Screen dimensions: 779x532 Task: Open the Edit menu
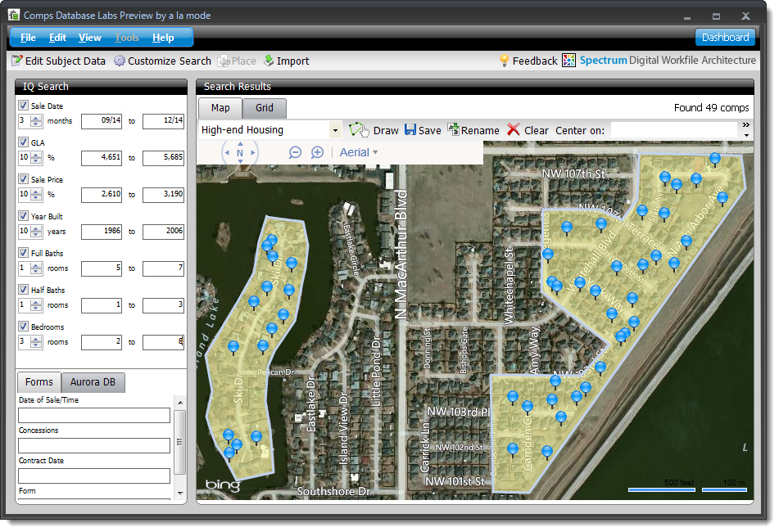click(57, 38)
